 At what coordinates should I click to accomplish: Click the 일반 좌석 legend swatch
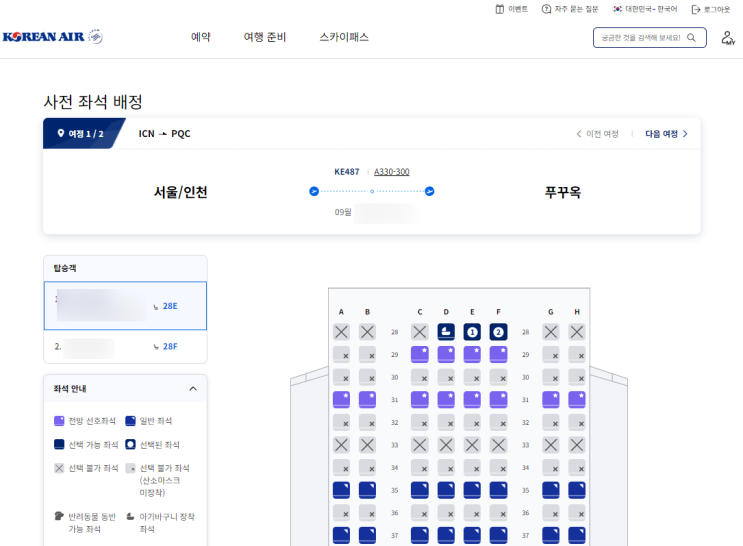pos(130,421)
